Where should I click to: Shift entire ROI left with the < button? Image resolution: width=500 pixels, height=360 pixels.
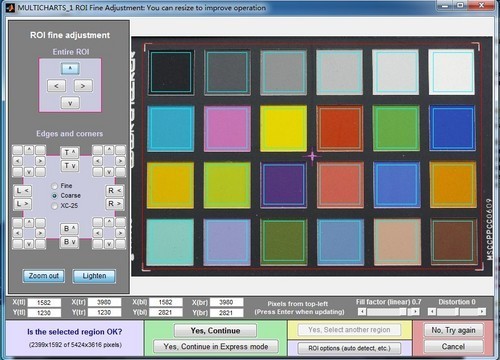point(56,86)
